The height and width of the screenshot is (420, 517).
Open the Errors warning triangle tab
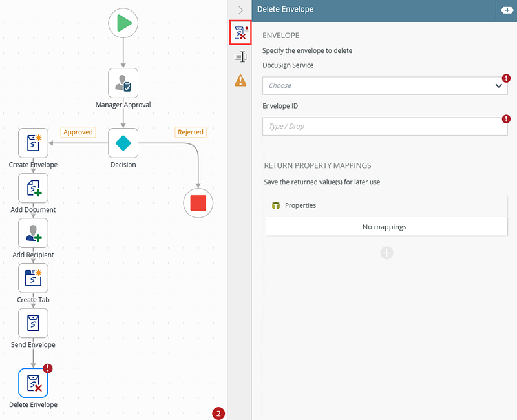click(240, 80)
